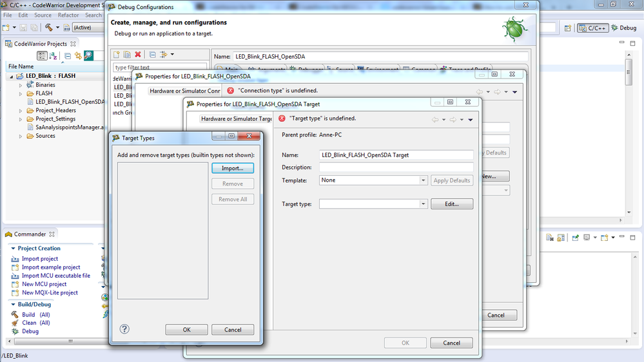The image size is (644, 362).
Task: Expand the Project_Headers folder node
Action: click(21, 110)
